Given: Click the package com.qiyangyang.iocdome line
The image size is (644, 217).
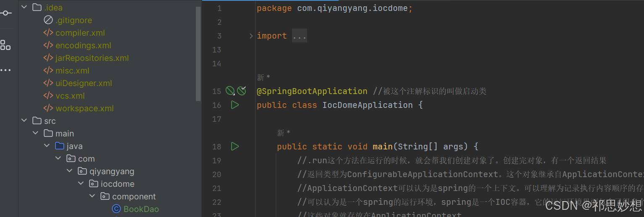Looking at the screenshot, I should coord(335,8).
